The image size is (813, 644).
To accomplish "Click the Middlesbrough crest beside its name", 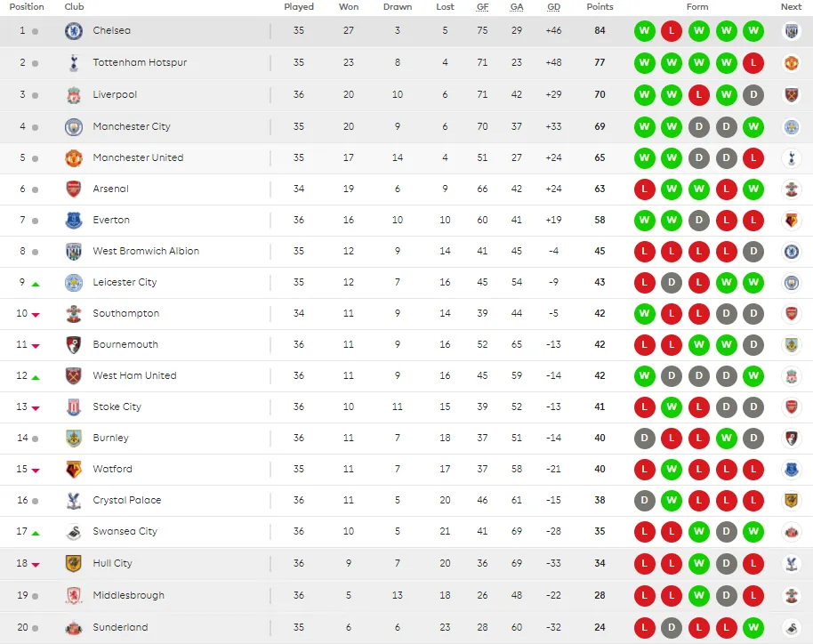I will tap(74, 595).
